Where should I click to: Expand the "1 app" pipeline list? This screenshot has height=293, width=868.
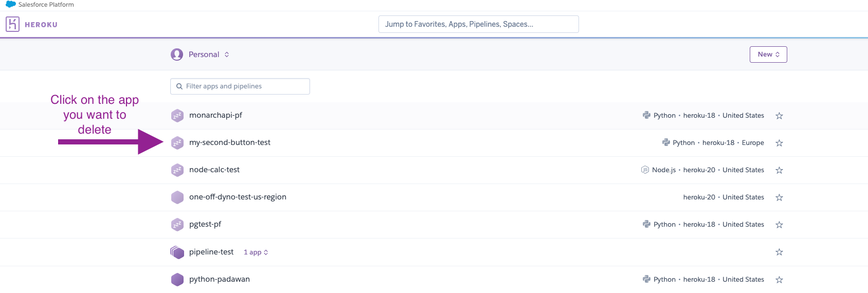(256, 252)
